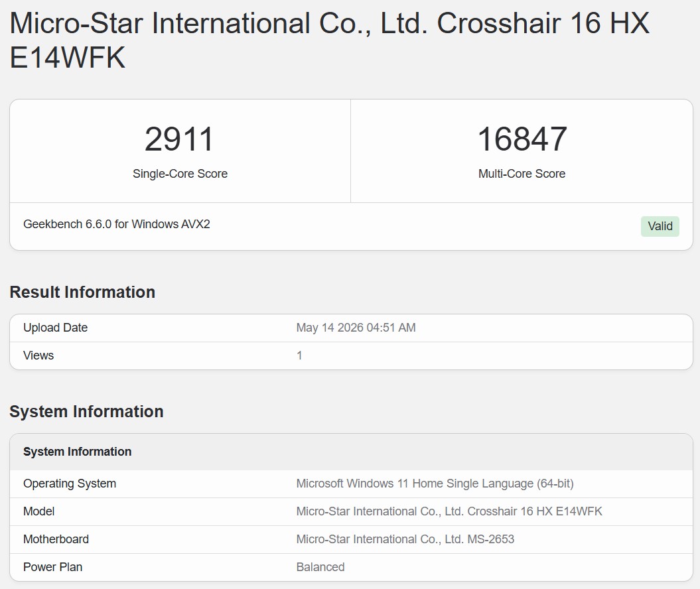Click the Views row label

pos(38,356)
